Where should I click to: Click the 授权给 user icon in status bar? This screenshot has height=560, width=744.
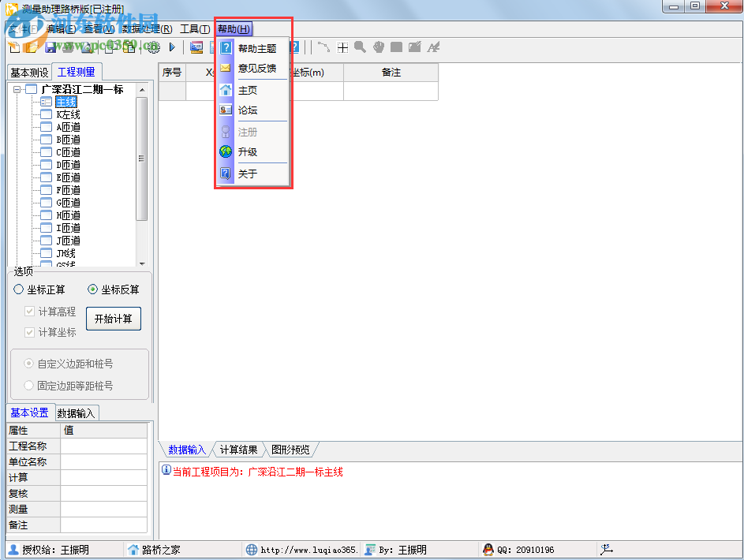[x=13, y=550]
